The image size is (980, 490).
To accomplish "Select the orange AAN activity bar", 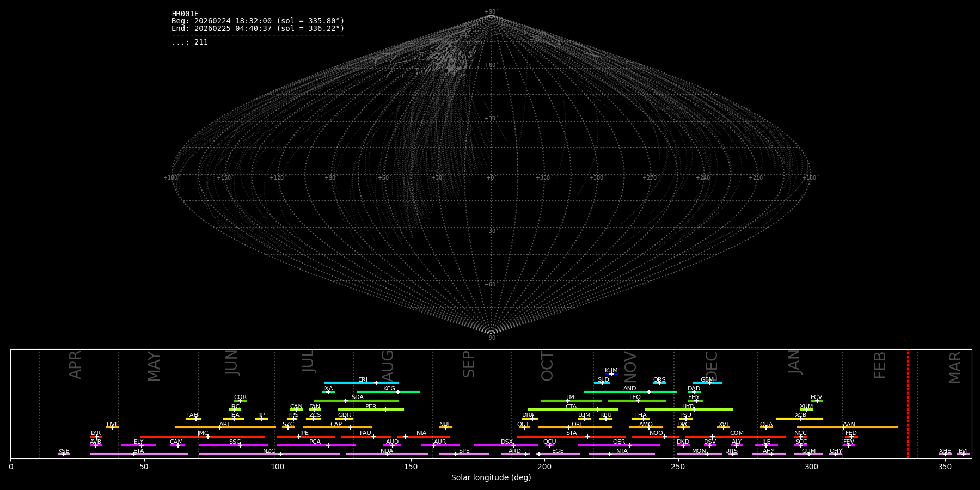I will click(848, 427).
